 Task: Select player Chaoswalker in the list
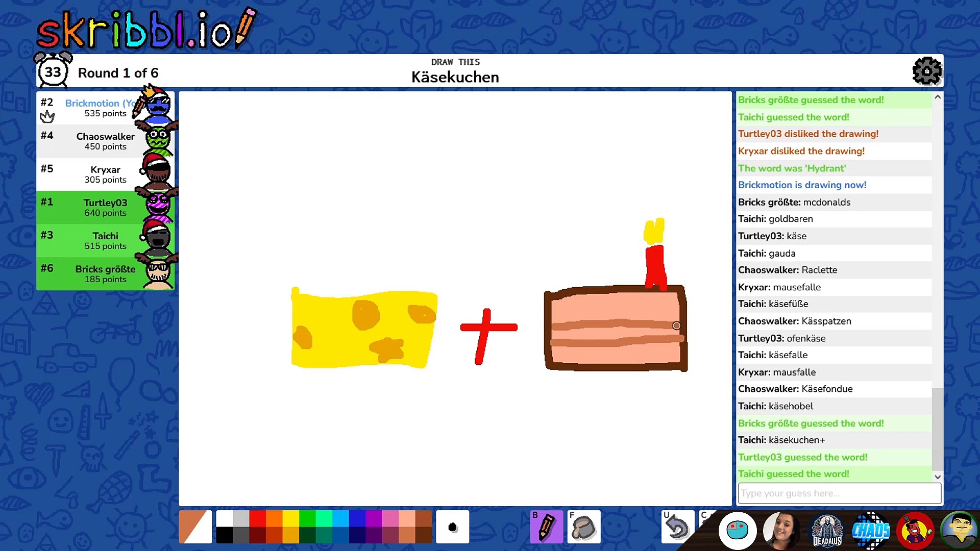tap(105, 141)
